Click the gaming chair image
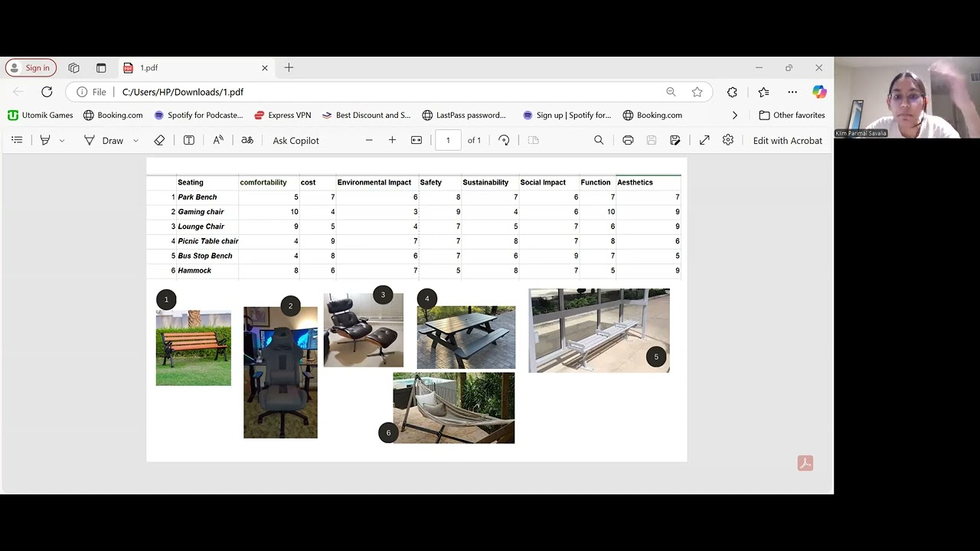Screen dimensions: 980x551 point(280,373)
